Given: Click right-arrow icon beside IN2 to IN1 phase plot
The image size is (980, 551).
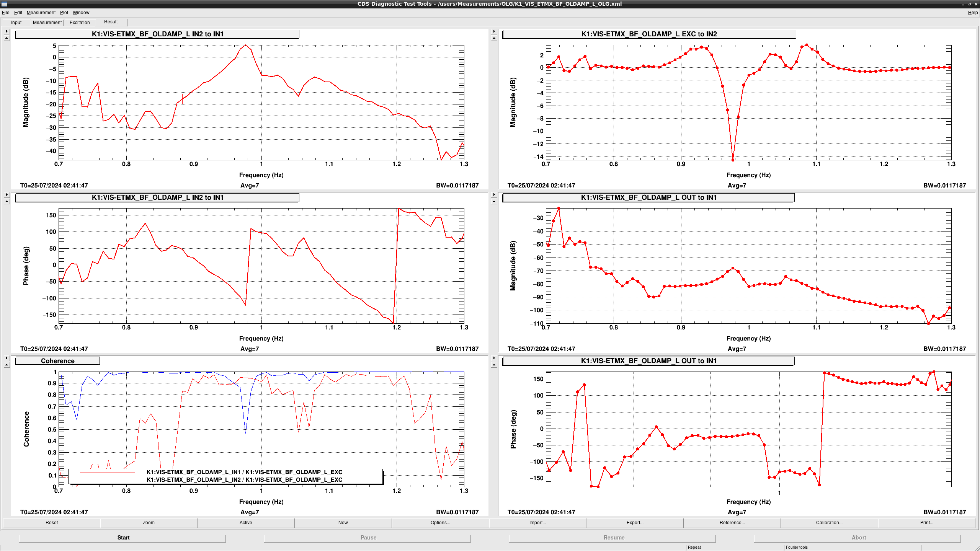Looking at the screenshot, I should 7,195.
